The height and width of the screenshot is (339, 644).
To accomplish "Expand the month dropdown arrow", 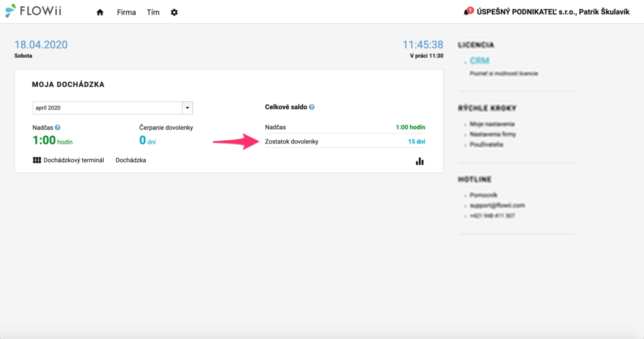I will point(187,108).
